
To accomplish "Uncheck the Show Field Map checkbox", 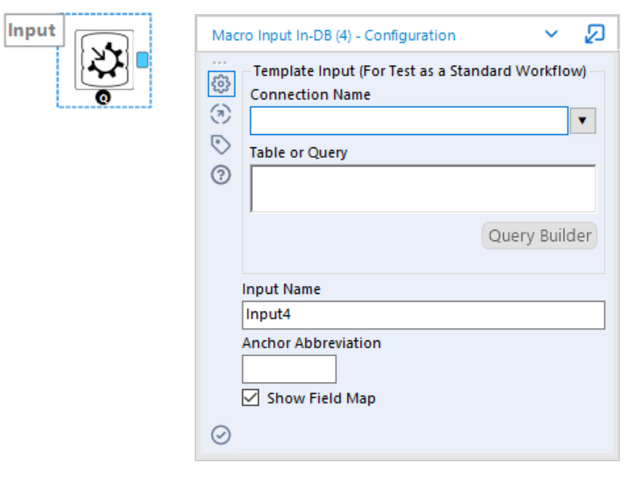I will pos(251,398).
